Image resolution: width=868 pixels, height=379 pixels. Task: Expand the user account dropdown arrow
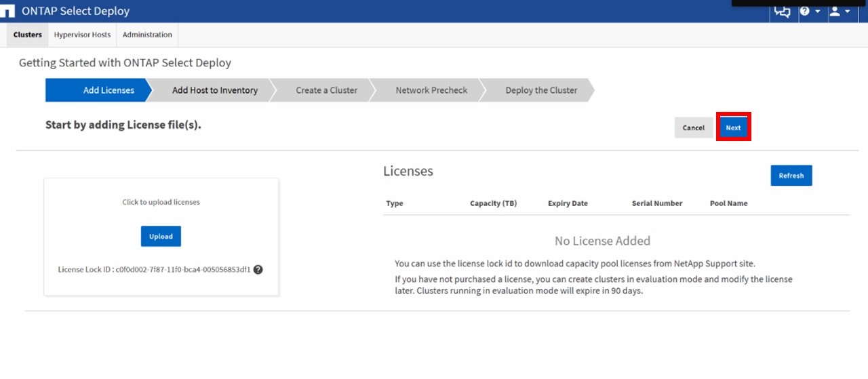pyautogui.click(x=848, y=12)
